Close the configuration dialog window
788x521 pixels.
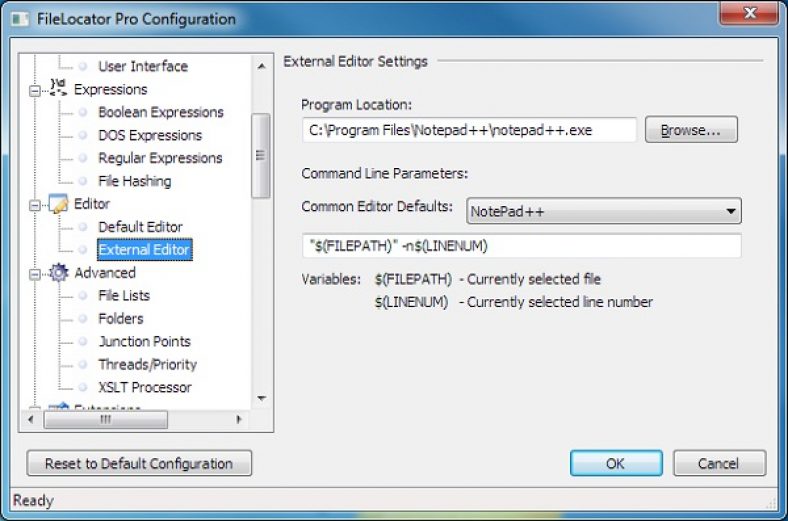[749, 13]
